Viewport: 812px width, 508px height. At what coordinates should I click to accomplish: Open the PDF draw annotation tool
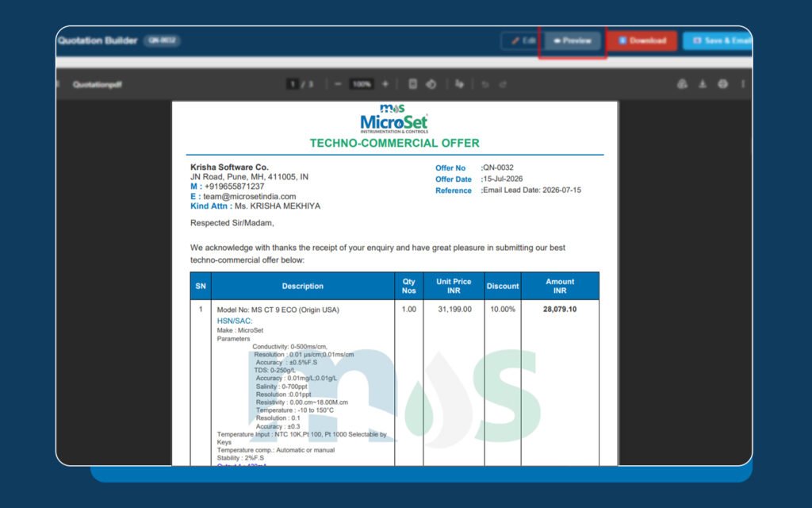(x=459, y=84)
